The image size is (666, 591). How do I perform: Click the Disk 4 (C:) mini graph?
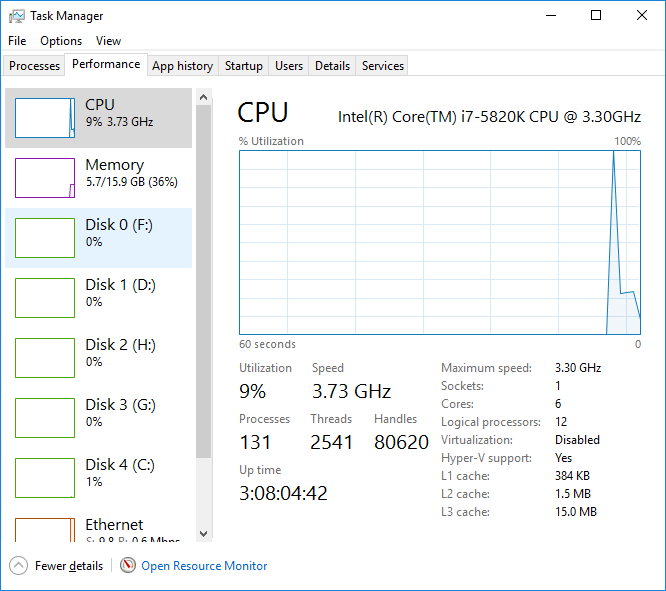point(45,478)
